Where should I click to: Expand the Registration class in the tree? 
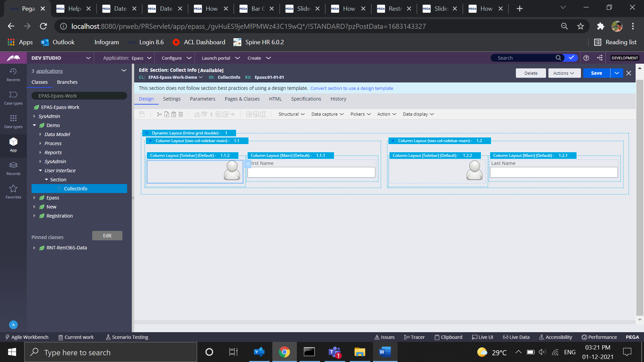coord(35,216)
